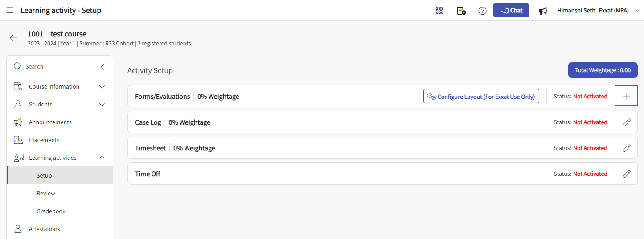This screenshot has width=644, height=239.
Task: Open the Students menu item
Action: (x=41, y=104)
